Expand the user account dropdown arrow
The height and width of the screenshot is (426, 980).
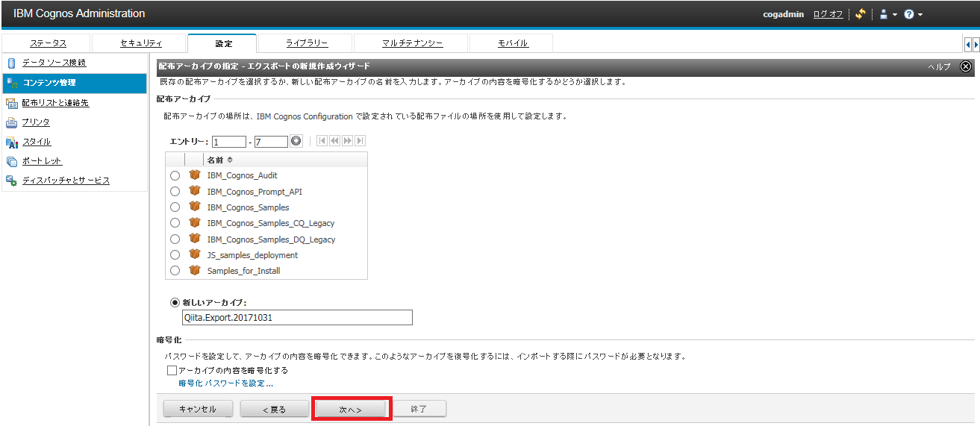[x=894, y=15]
